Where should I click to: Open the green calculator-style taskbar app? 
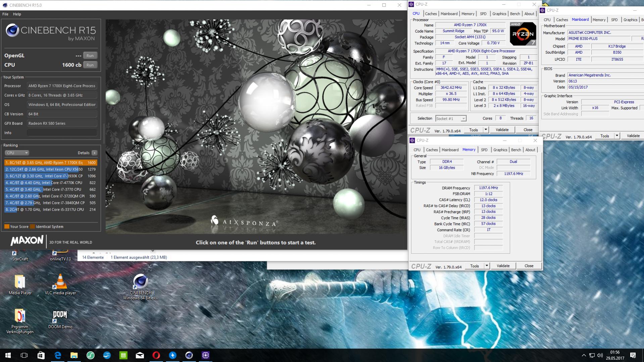pos(123,355)
